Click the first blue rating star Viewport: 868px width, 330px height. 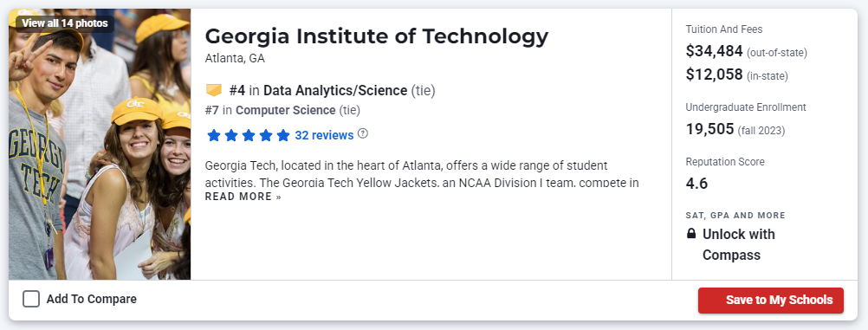pos(214,136)
